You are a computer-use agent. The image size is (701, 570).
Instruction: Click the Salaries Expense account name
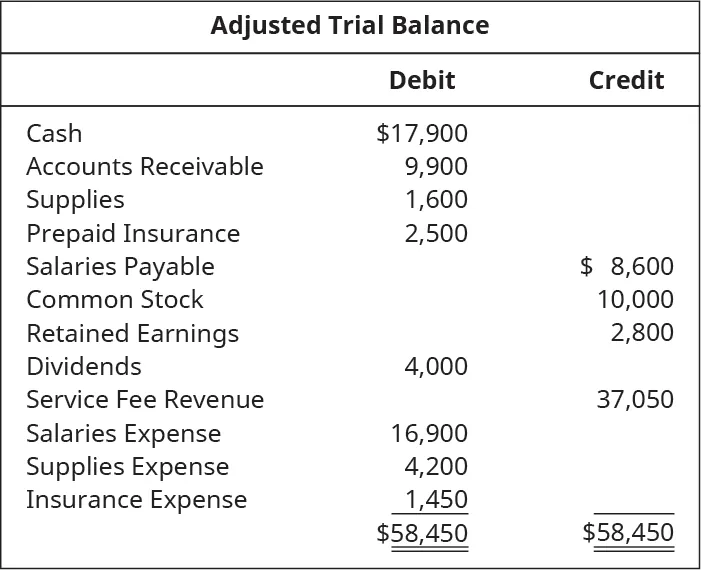[123, 433]
